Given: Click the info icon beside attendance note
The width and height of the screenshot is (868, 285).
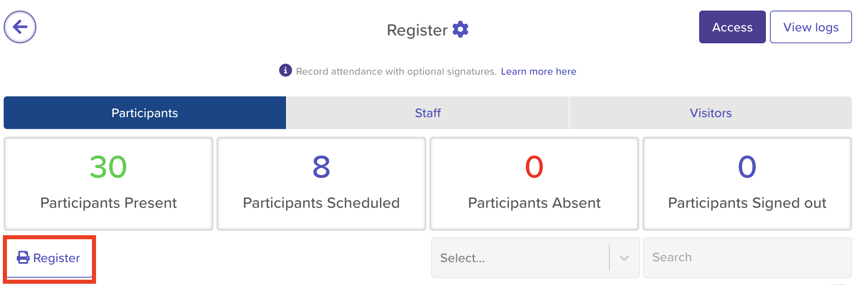Looking at the screenshot, I should tap(285, 70).
